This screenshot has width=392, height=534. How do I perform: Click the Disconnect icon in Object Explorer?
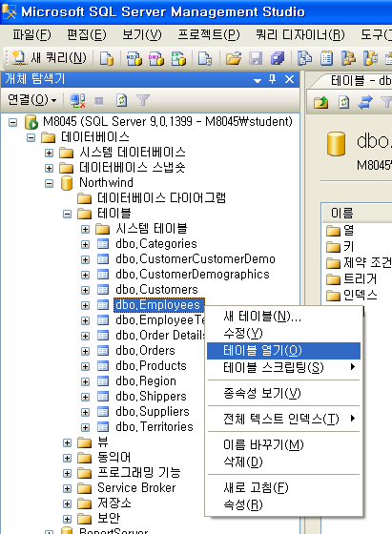click(77, 101)
